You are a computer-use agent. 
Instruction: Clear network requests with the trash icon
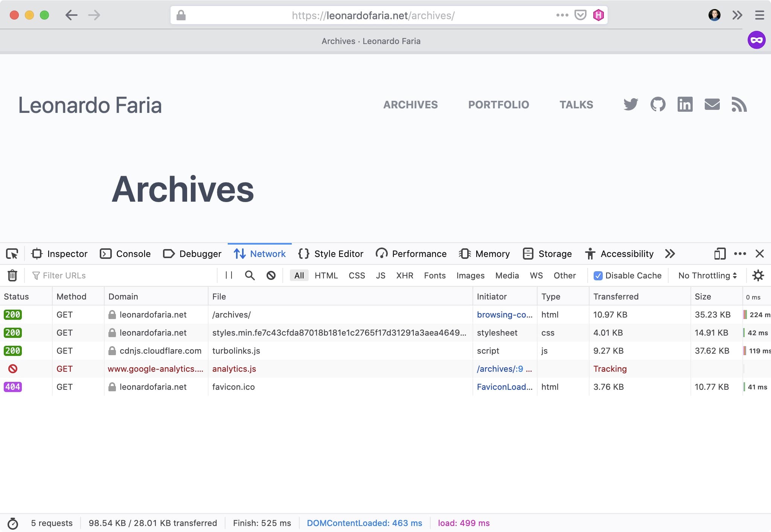point(12,275)
